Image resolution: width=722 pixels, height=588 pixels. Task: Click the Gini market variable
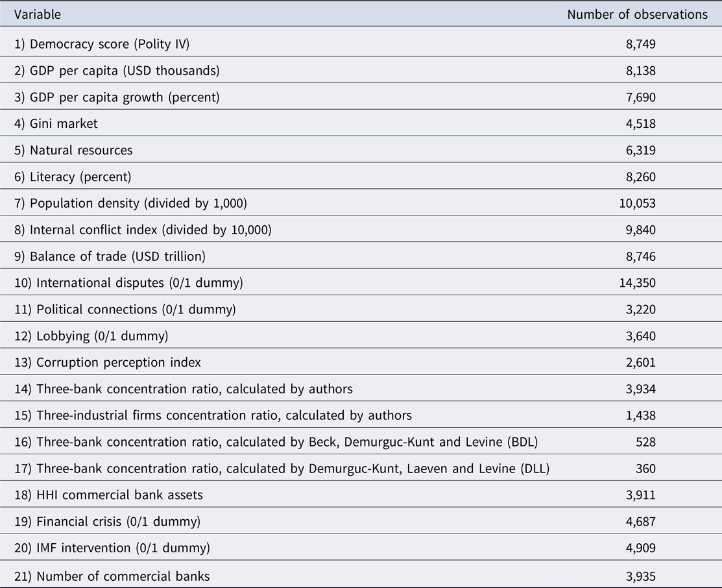click(x=56, y=123)
